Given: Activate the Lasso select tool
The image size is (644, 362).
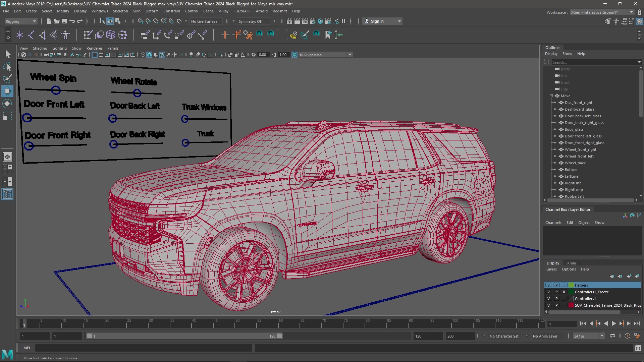Looking at the screenshot, I should click(7, 66).
